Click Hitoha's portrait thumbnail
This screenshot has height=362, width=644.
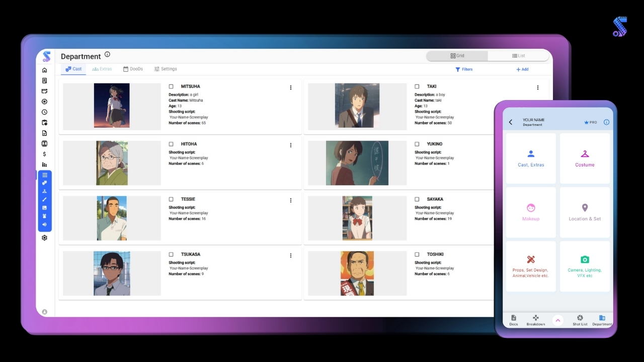coord(112,163)
